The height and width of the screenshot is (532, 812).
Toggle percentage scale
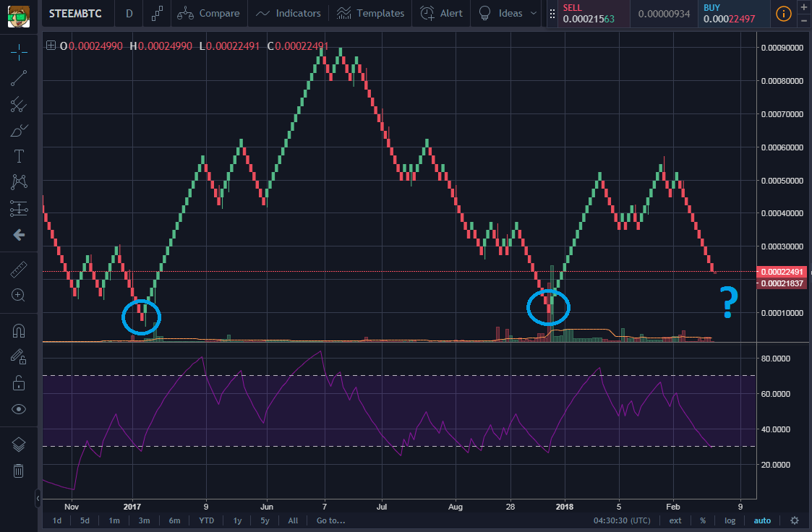pyautogui.click(x=703, y=520)
